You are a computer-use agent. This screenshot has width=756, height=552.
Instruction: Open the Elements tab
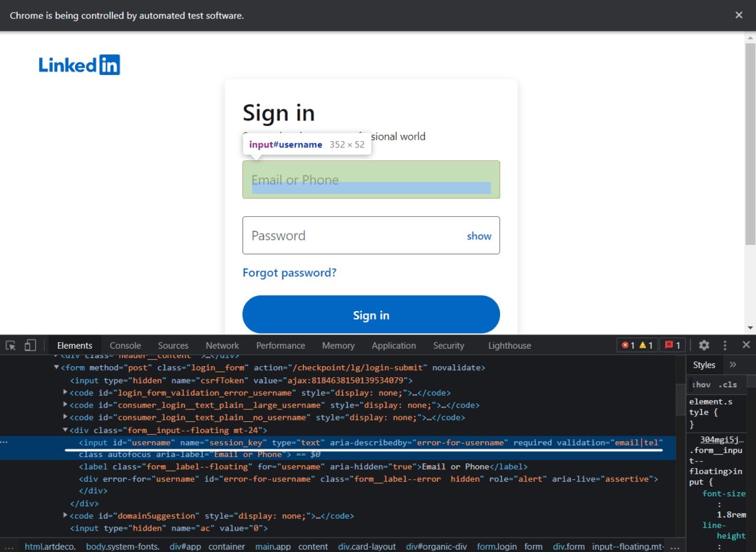pyautogui.click(x=74, y=346)
